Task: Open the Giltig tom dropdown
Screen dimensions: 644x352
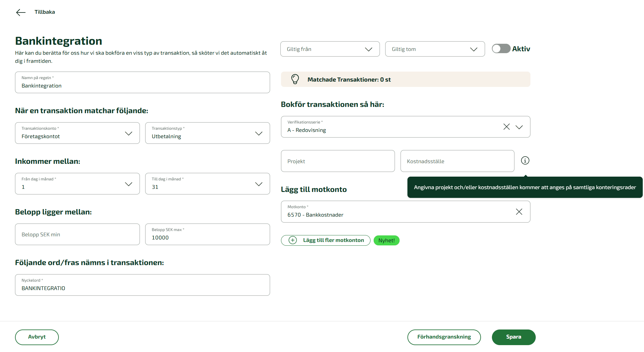Action: [435, 49]
